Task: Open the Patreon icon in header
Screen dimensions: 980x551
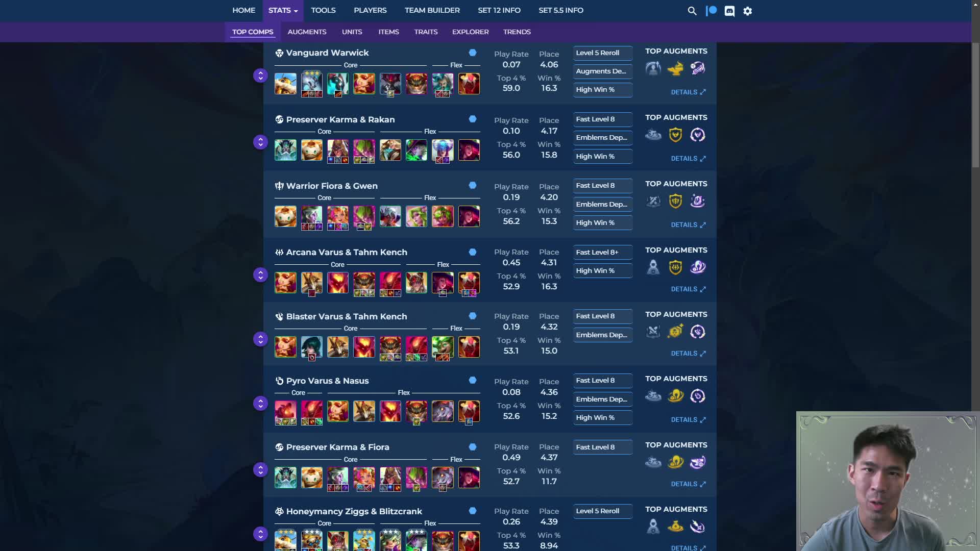Action: (x=711, y=11)
